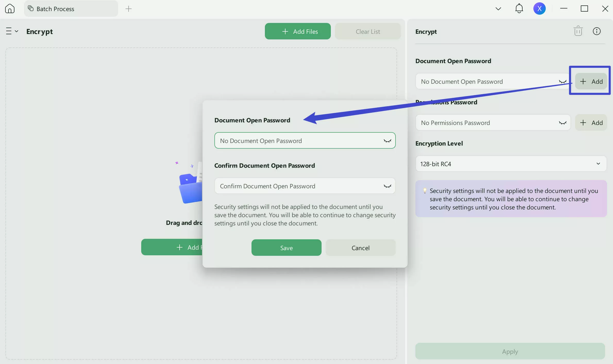Open the Encrypt tool list menu
The width and height of the screenshot is (613, 364).
point(12,31)
